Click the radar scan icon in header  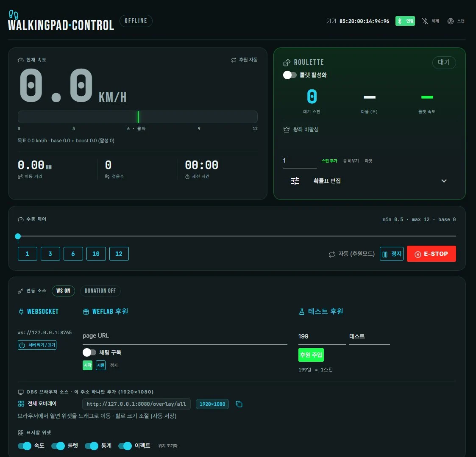coord(451,21)
